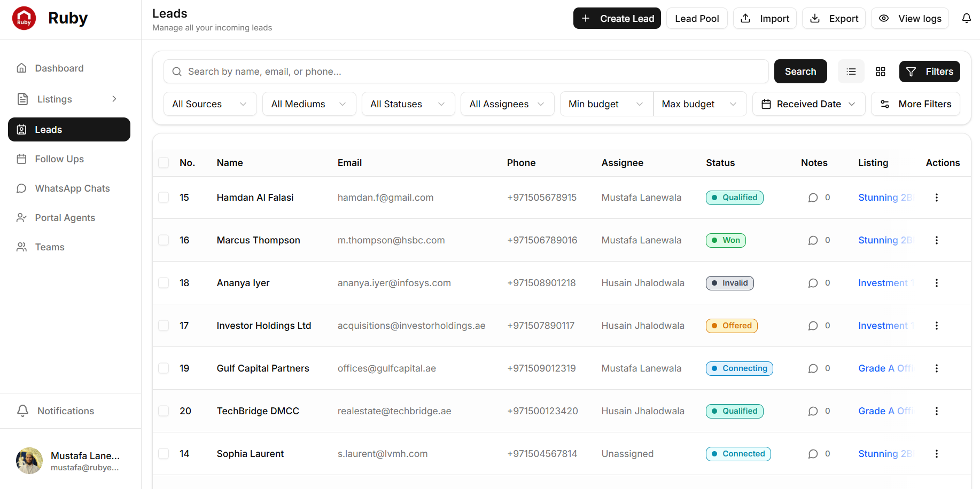Viewport: 980px width, 489px height.
Task: Expand the All Statuses filter
Action: [x=408, y=104]
